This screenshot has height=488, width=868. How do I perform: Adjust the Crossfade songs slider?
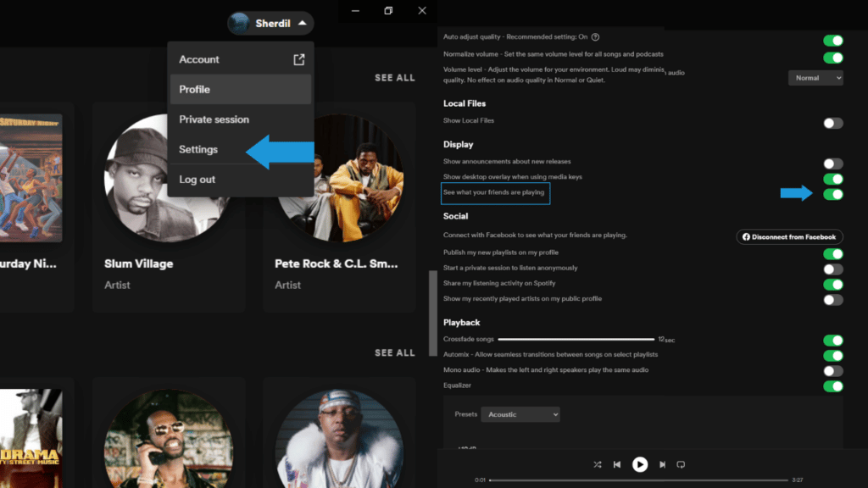tap(576, 339)
